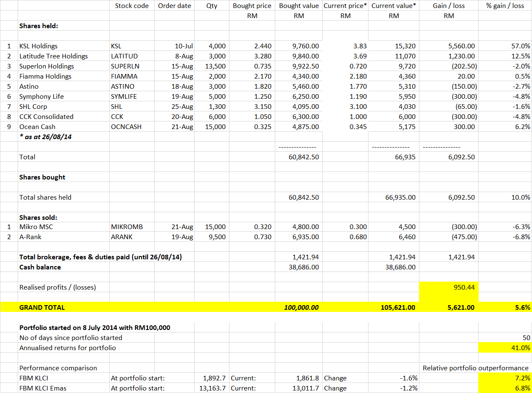Click the highlighted "41.0%" cell
Image resolution: width=532 pixels, height=393 pixels.
pos(505,348)
